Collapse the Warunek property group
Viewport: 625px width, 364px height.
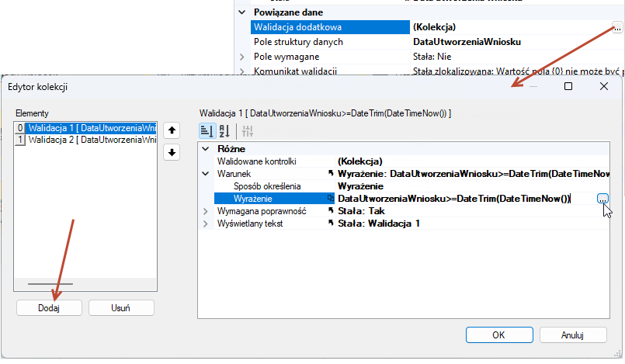(x=205, y=174)
